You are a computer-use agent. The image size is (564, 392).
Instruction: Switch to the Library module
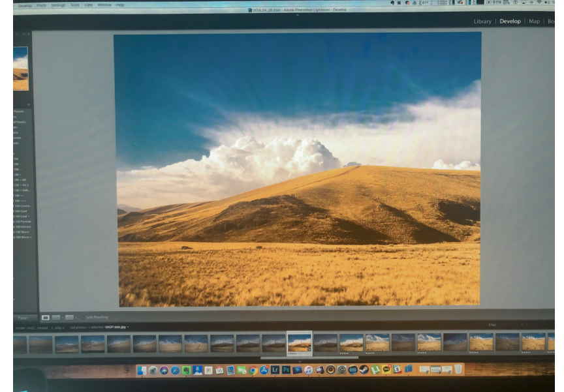(482, 22)
